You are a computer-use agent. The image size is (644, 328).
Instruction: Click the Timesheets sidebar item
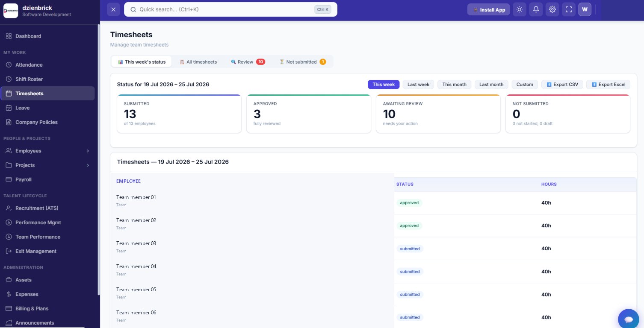47,94
